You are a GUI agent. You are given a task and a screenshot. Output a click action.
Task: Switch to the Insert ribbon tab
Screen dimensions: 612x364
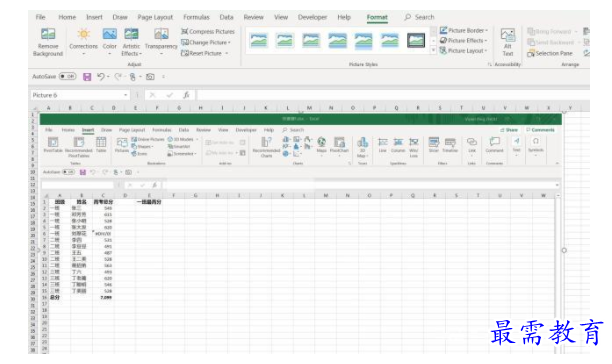(94, 17)
